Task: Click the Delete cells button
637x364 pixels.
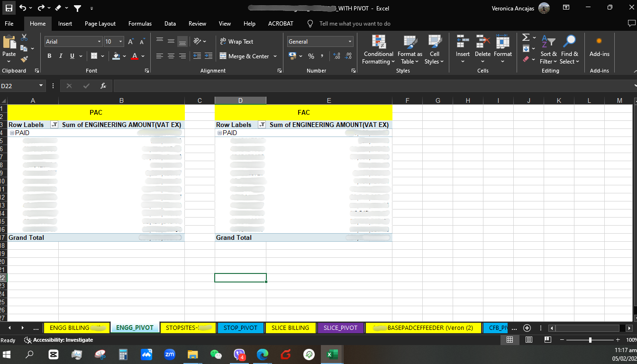Action: (x=482, y=49)
